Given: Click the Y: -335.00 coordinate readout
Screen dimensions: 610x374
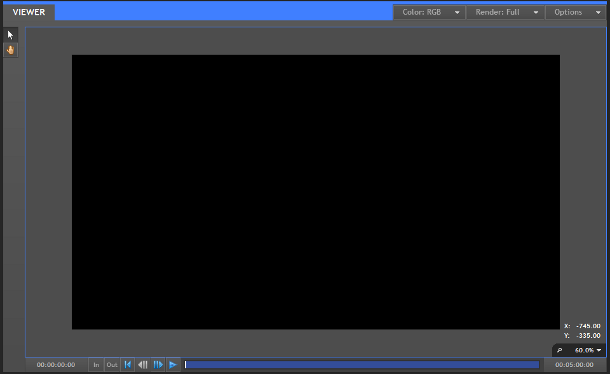Looking at the screenshot, I should pyautogui.click(x=582, y=335).
